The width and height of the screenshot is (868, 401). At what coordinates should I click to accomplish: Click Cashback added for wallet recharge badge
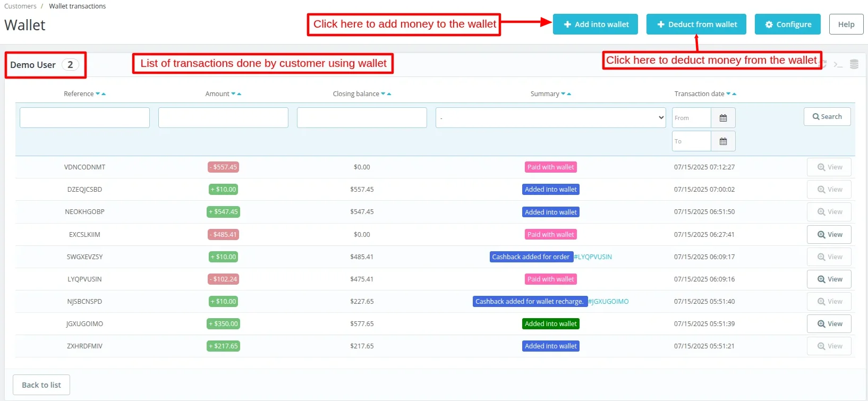pyautogui.click(x=530, y=302)
